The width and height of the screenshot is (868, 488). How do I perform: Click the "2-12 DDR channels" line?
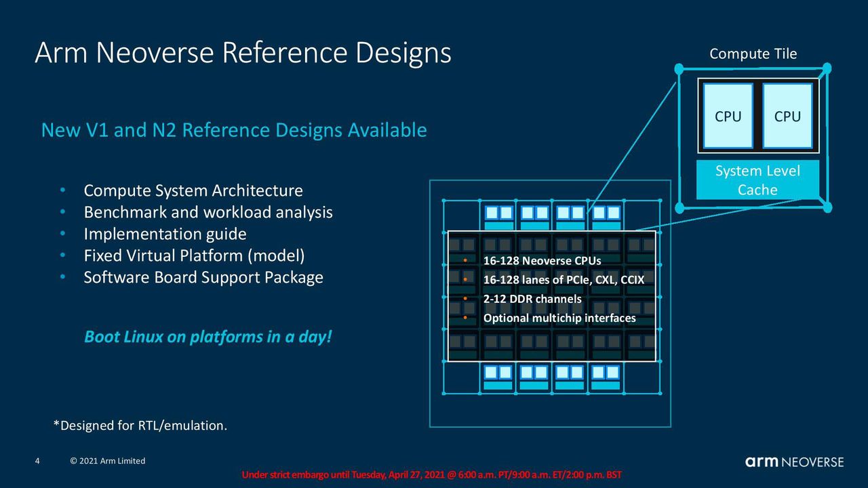click(532, 299)
